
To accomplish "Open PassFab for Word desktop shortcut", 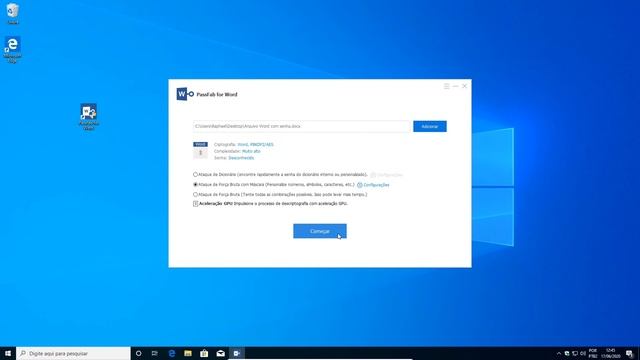I will point(89,117).
